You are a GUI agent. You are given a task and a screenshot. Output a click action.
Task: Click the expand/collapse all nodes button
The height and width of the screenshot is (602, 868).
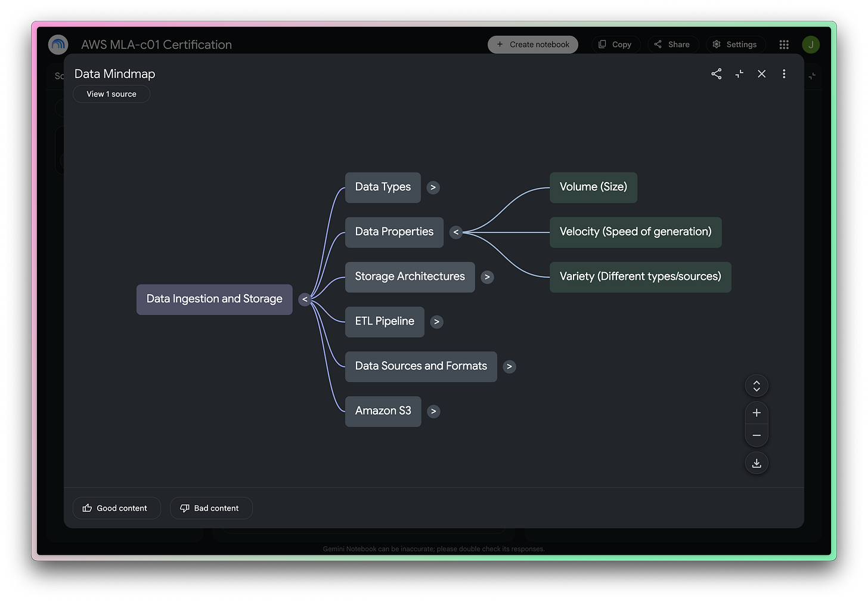coord(757,386)
